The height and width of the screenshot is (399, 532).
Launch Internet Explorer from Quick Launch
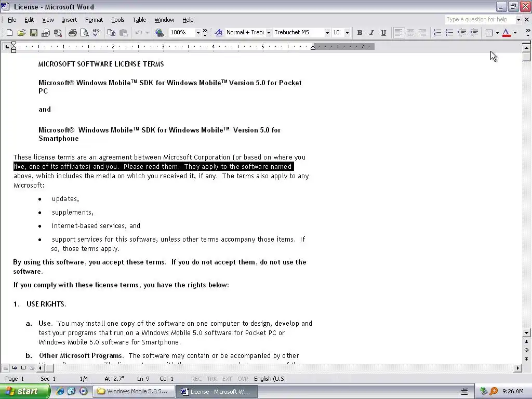pyautogui.click(x=60, y=391)
